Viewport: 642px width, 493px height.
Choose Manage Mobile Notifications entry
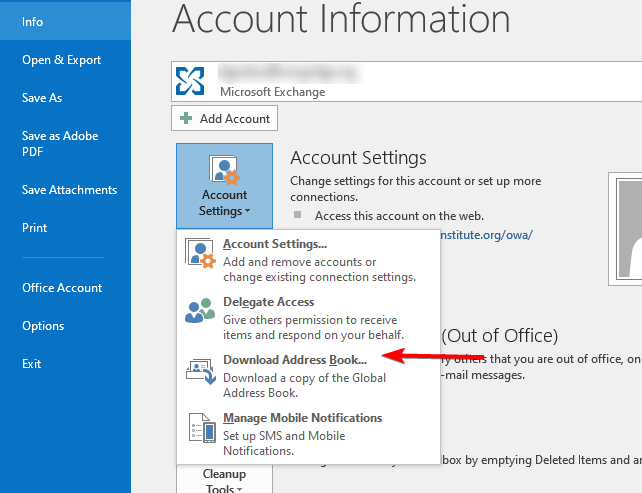point(308,434)
